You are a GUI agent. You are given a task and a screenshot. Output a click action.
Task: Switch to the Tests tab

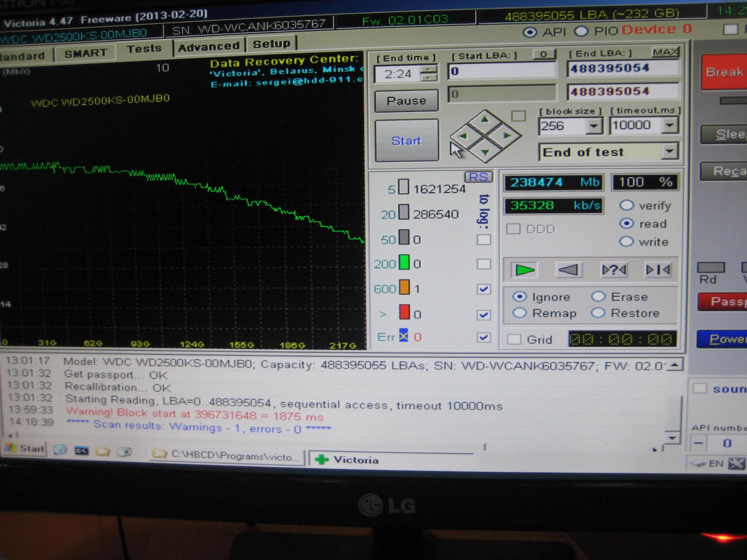pos(144,49)
